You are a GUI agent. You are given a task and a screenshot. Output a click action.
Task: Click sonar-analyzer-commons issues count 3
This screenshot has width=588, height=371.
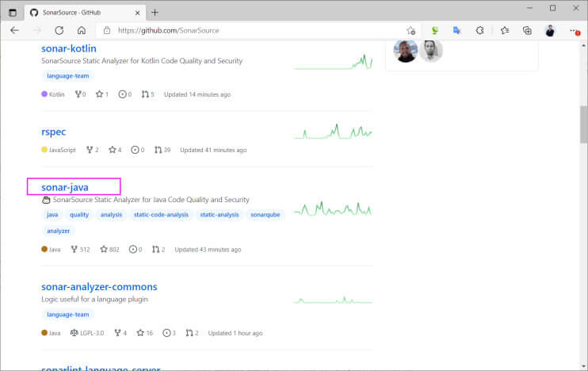(x=169, y=333)
